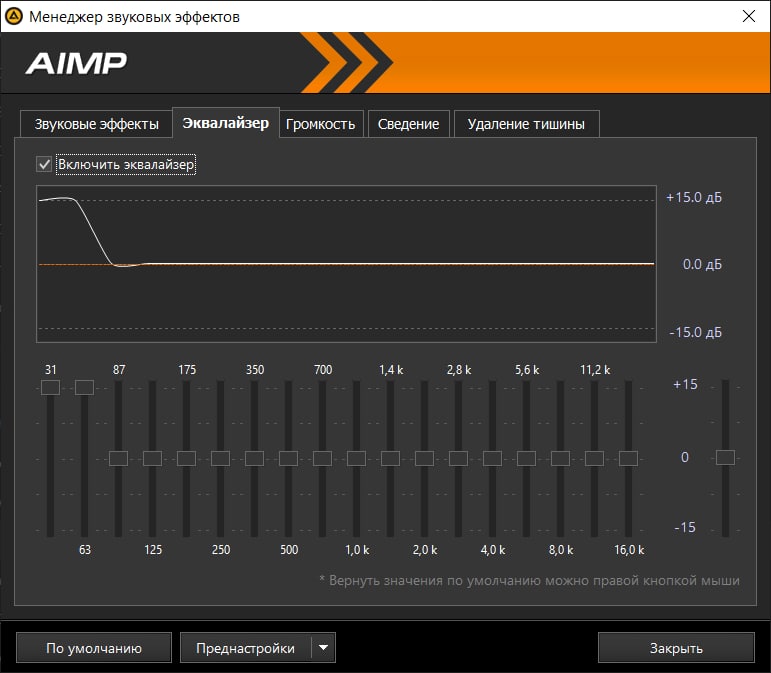Click the 350 Hz band slider handle
Screen dimensions: 771x673
pos(254,459)
